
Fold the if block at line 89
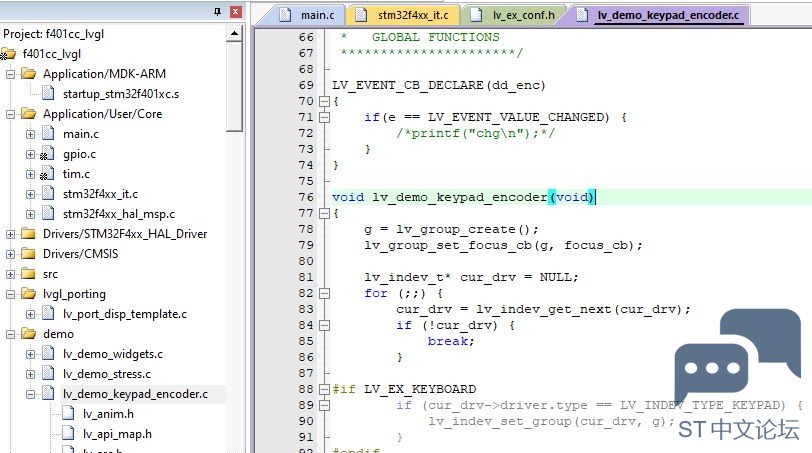(324, 405)
